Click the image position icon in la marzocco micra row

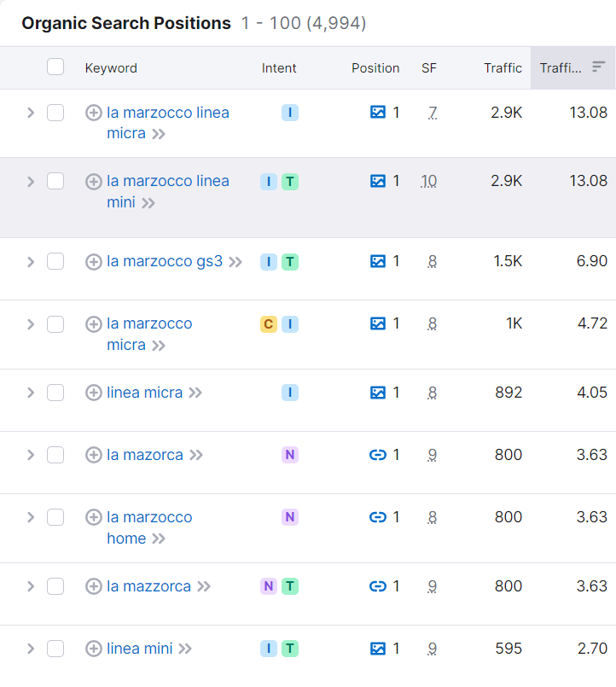point(378,323)
